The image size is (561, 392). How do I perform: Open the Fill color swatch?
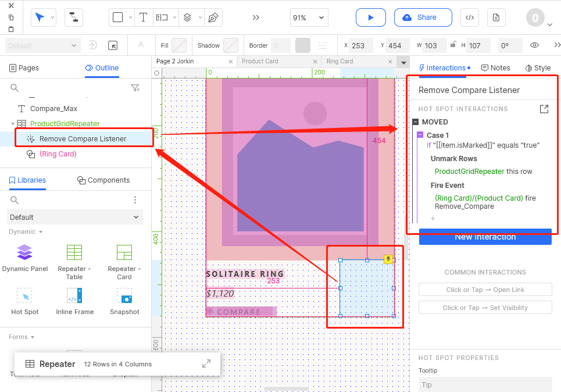click(x=179, y=45)
